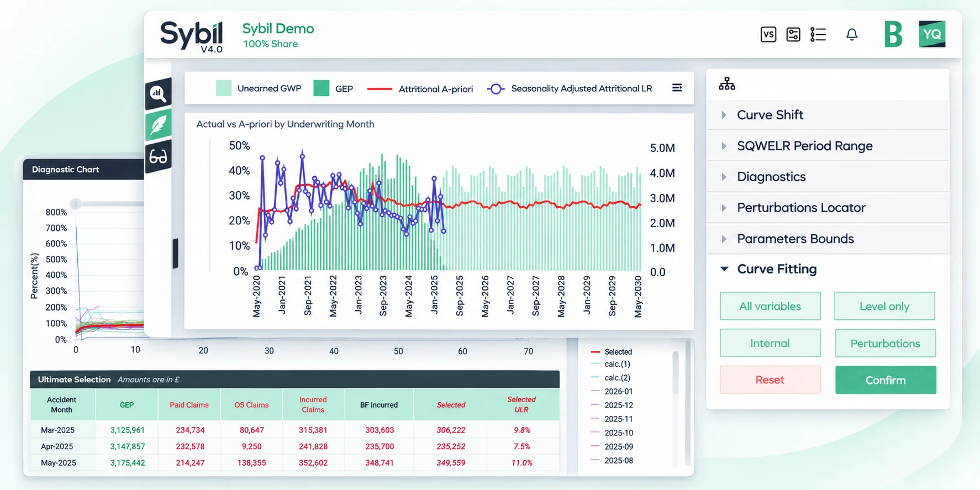This screenshot has height=490, width=980.
Task: Click the diagnostic legend scrollbar
Action: click(x=675, y=372)
